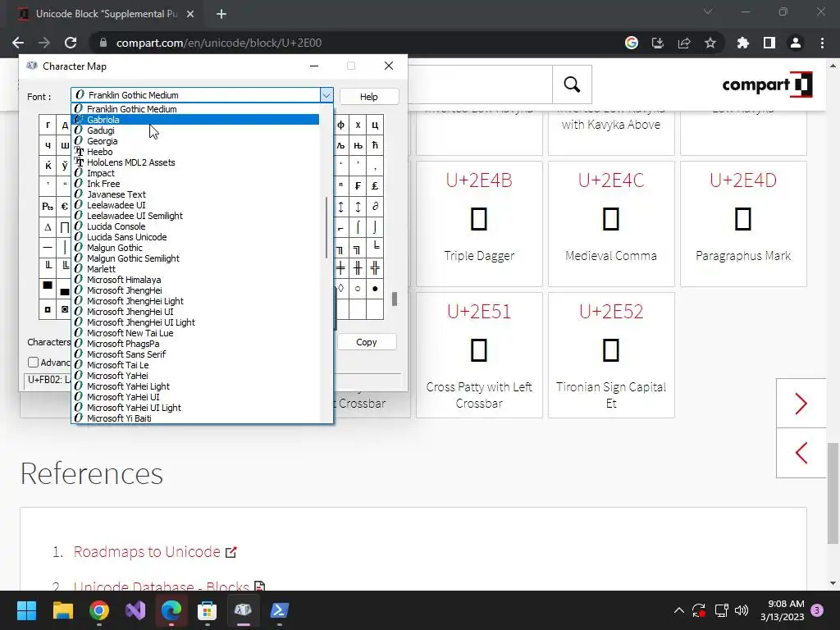The image size is (840, 630).
Task: Click the character grid scrollbar thumb
Action: pyautogui.click(x=395, y=299)
